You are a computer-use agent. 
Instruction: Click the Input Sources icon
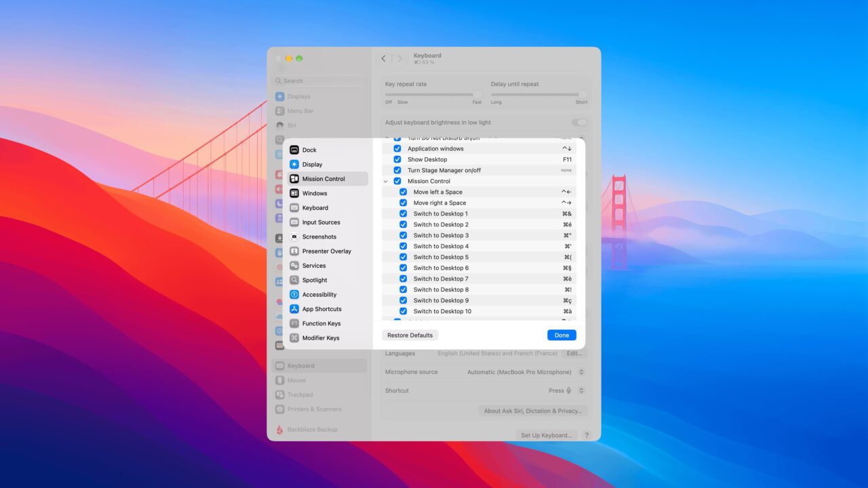point(294,222)
